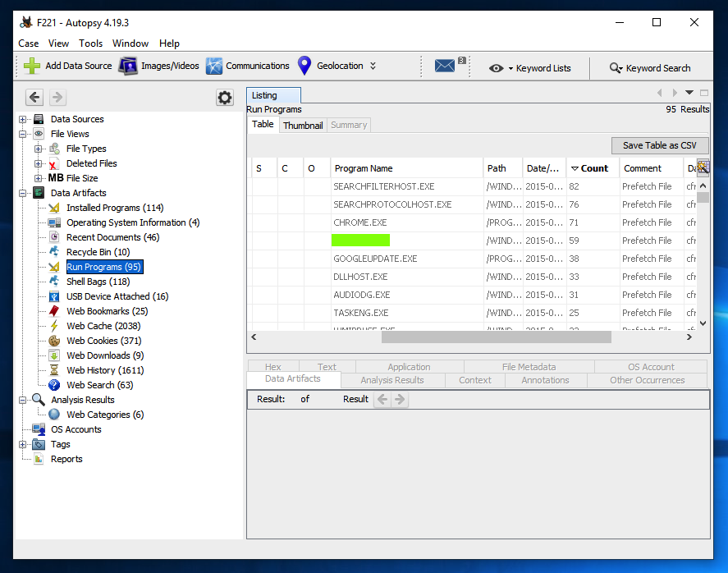Click the Recycle Bin artifact icon
This screenshot has width=728, height=573.
coord(54,252)
